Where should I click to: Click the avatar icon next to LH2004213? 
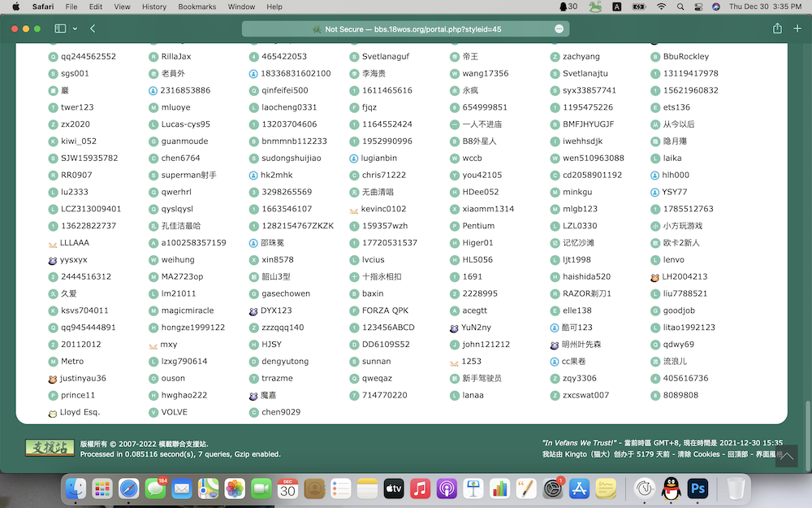tap(654, 277)
